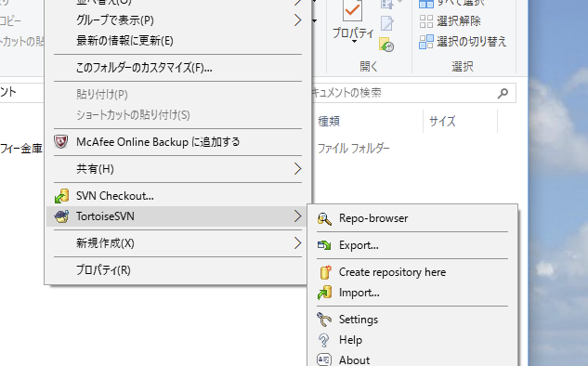Image resolution: width=588 pixels, height=366 pixels.
Task: Expand the グループで表示(P) submenu arrow
Action: 298,20
